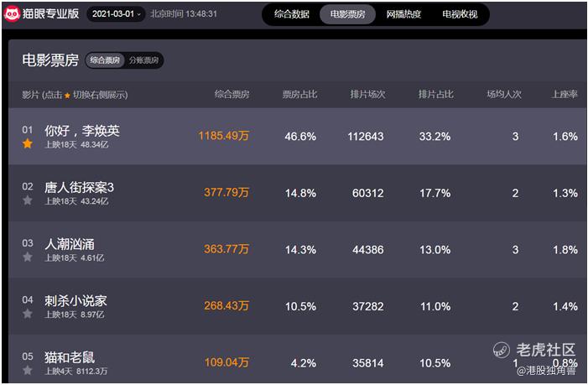Select the 人潮汹涌 box office amount
This screenshot has height=385, width=588.
[x=226, y=249]
